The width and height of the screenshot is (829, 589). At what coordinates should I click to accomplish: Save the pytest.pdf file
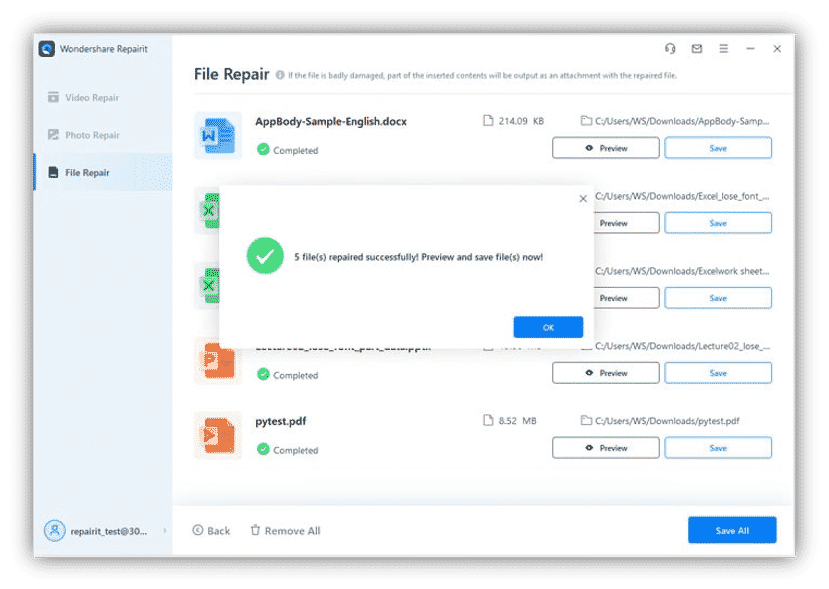[x=718, y=447]
